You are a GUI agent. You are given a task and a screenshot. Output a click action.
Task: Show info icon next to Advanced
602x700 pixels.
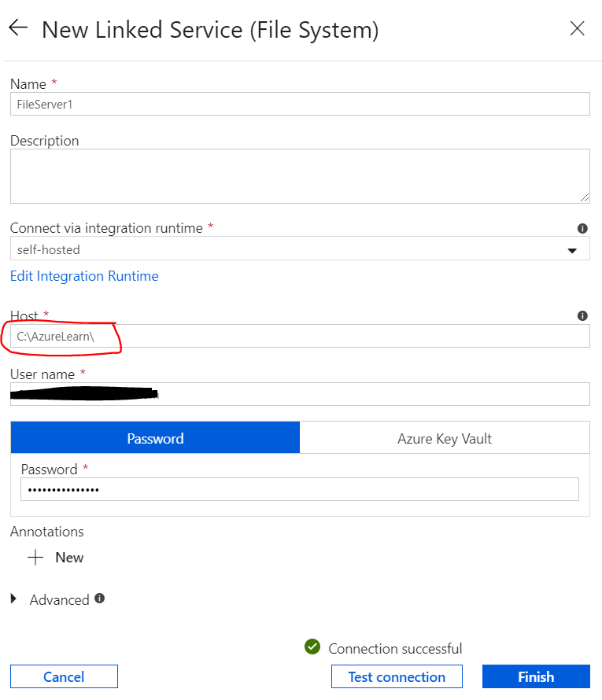coord(100,599)
